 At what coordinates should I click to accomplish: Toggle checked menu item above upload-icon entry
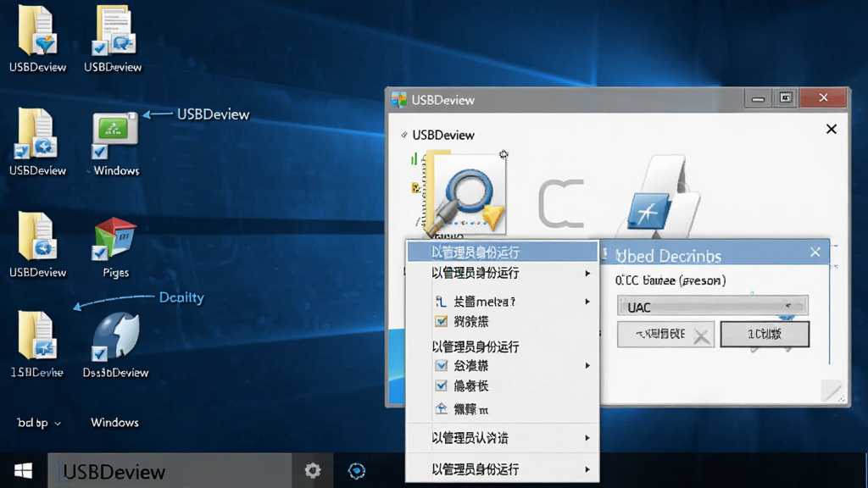[x=441, y=385]
